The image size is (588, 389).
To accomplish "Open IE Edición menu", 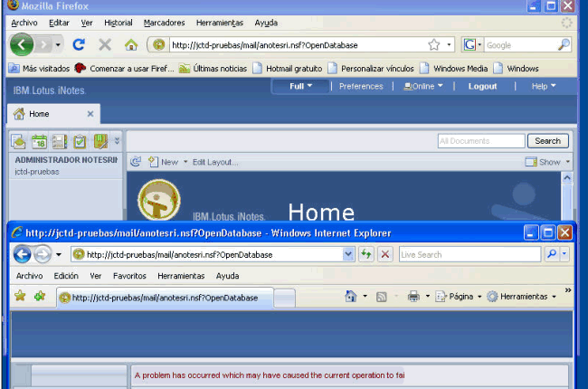I will [x=66, y=276].
